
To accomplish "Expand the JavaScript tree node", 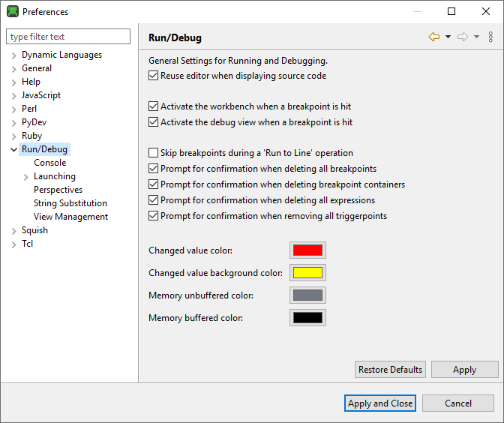I will 13,96.
